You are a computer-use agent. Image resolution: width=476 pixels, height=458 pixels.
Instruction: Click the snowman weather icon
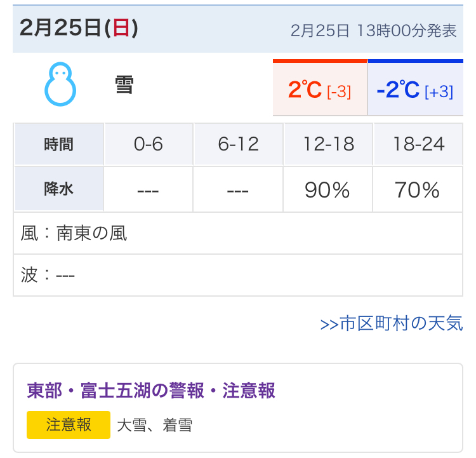(60, 83)
